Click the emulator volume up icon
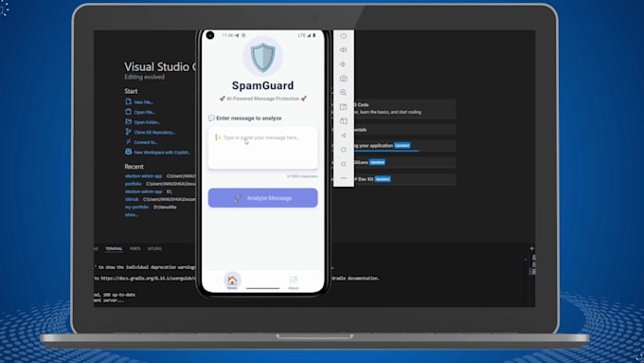This screenshot has height=363, width=644. 344,49
